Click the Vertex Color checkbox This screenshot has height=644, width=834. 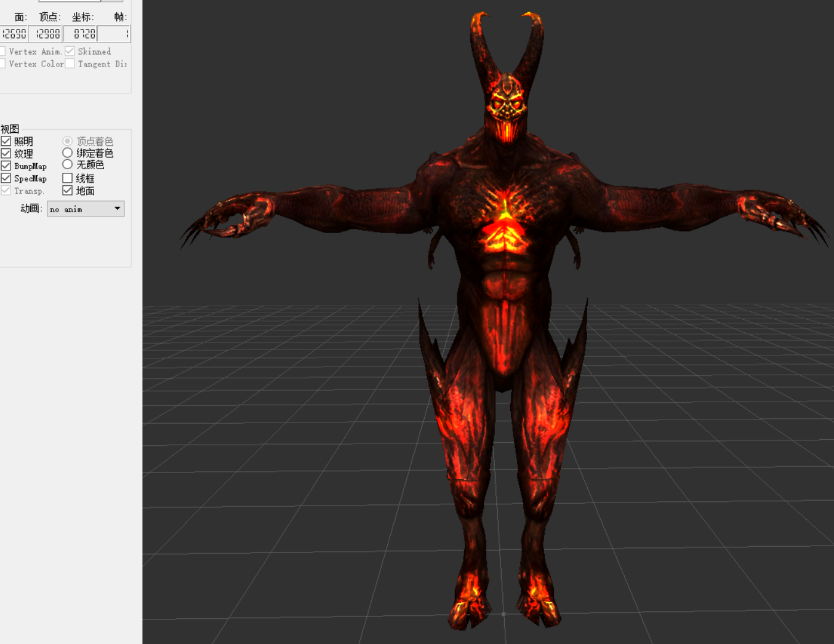[x=2, y=63]
